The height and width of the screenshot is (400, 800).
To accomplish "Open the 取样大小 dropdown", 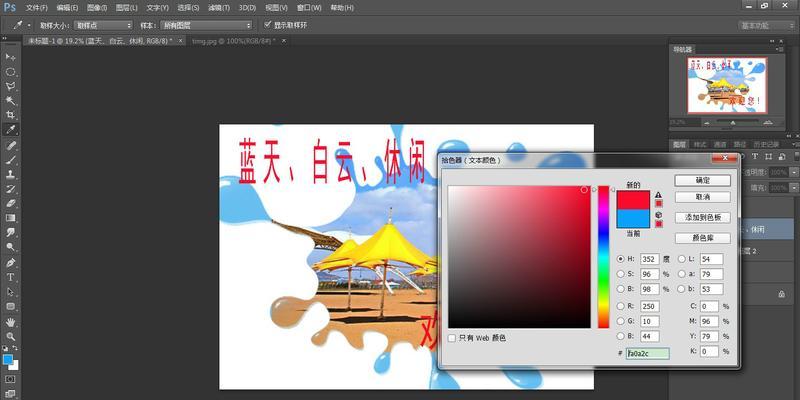I will [104, 25].
